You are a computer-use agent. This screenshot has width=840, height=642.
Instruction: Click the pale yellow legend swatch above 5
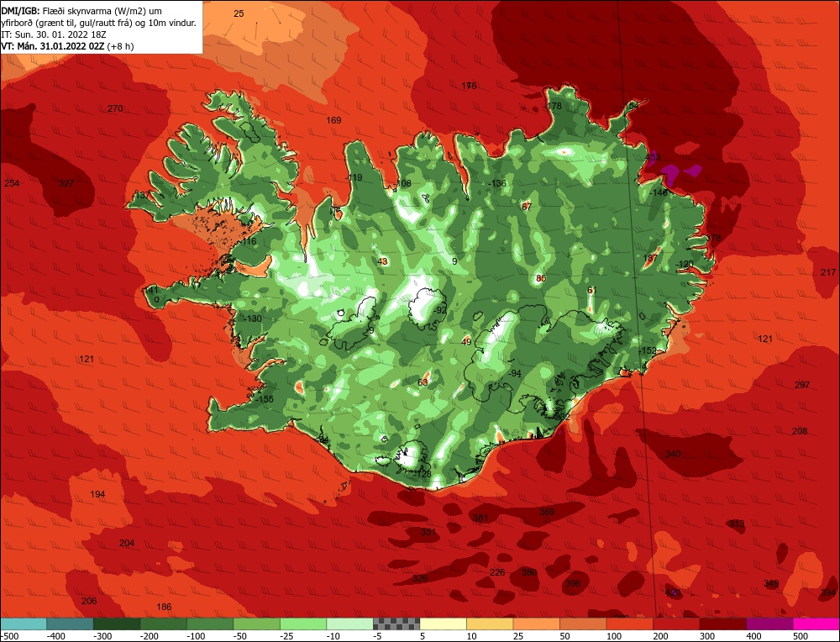[x=443, y=624]
